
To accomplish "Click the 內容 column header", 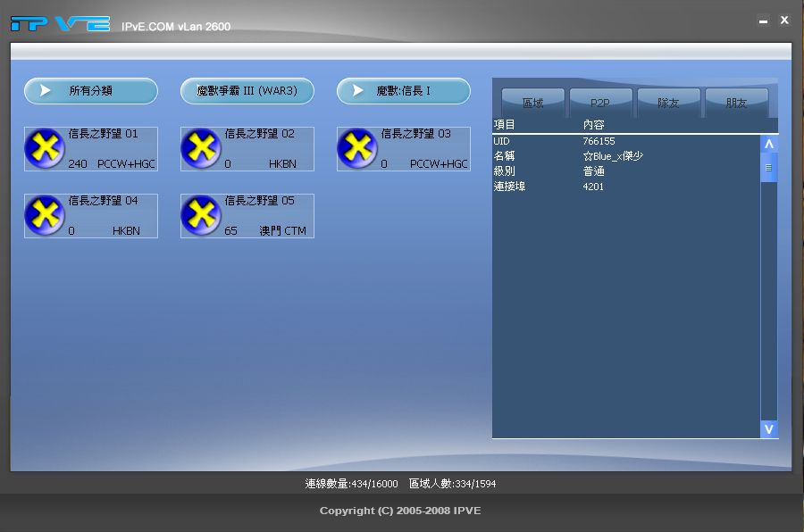I will 593,125.
